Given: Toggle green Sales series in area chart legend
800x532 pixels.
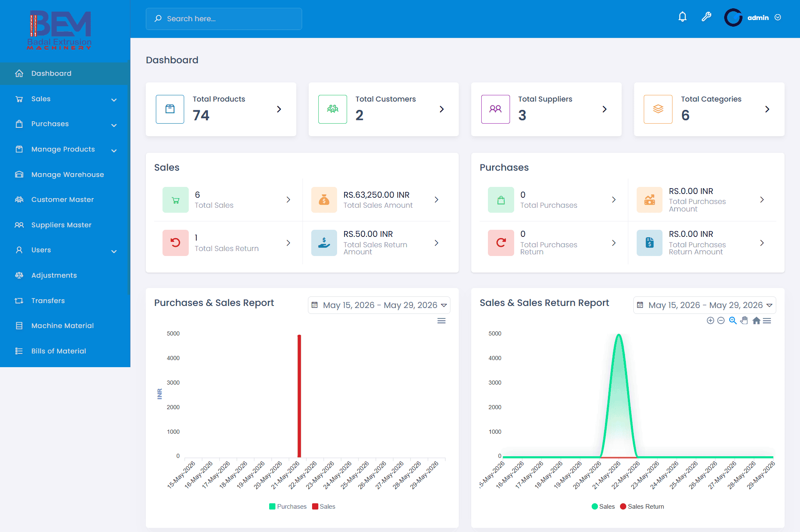Looking at the screenshot, I should pyautogui.click(x=603, y=507).
